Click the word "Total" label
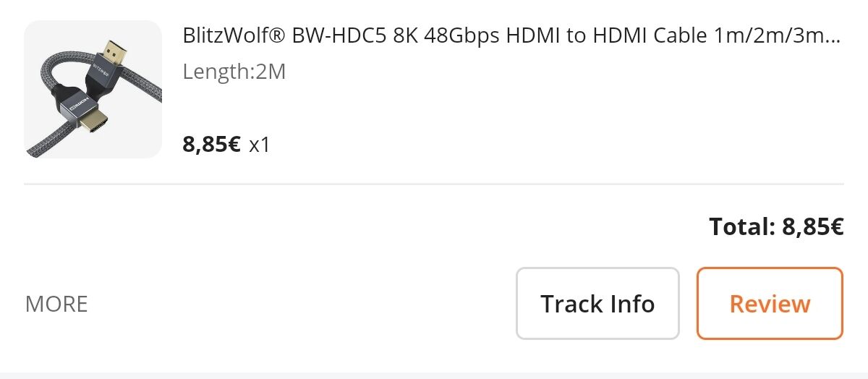Viewport: 868px width, 379px height. 742,227
